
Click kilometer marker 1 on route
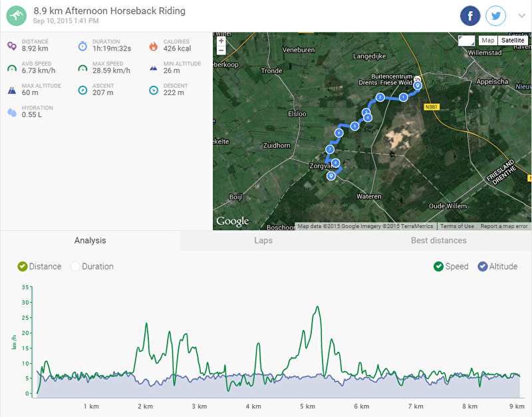click(x=403, y=97)
